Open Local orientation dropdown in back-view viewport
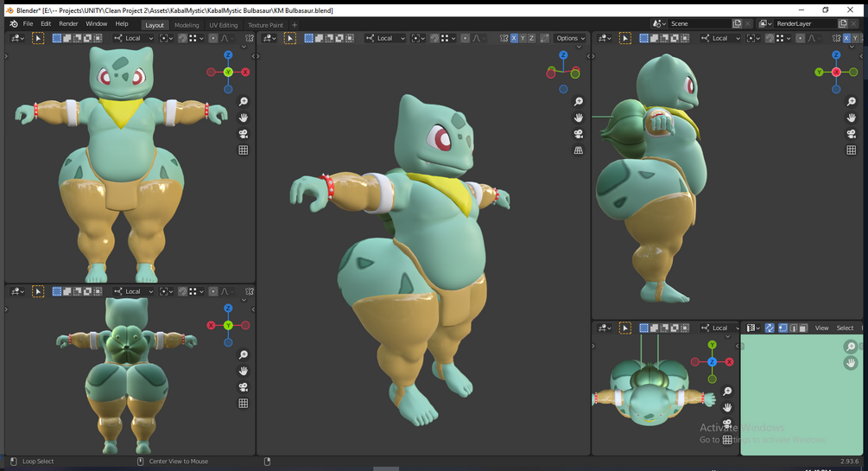 (133, 291)
